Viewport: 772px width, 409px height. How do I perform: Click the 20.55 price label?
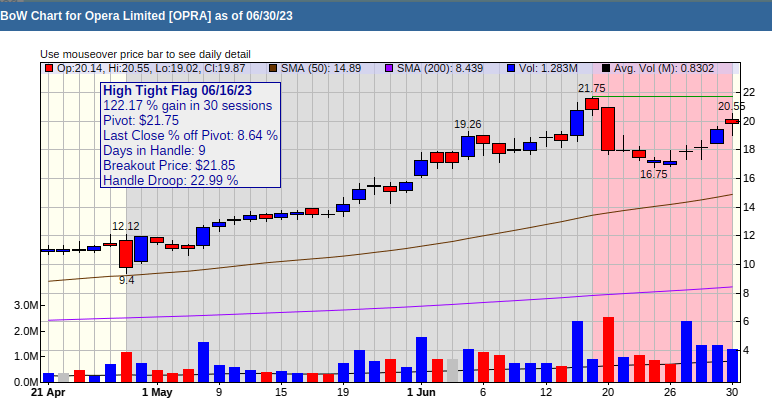coord(731,106)
